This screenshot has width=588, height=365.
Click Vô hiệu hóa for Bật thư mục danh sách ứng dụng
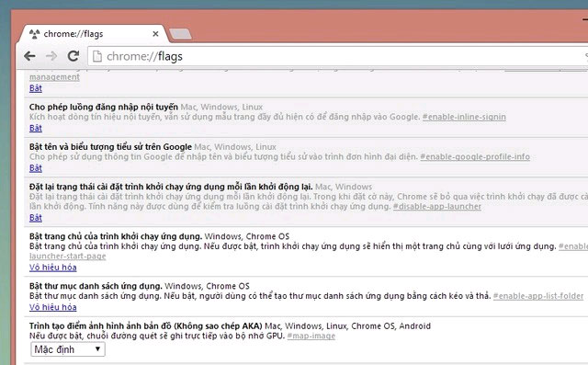pyautogui.click(x=53, y=307)
